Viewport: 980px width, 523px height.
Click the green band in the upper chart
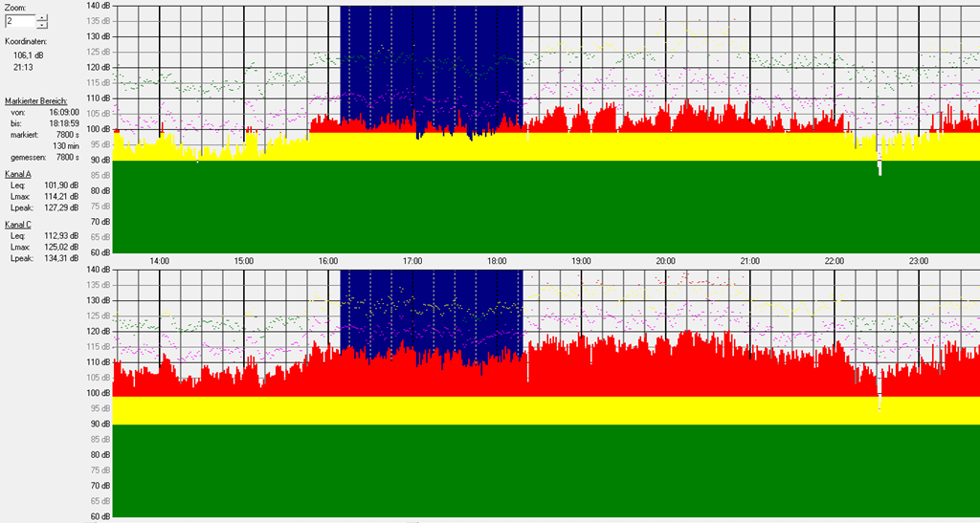pyautogui.click(x=546, y=206)
